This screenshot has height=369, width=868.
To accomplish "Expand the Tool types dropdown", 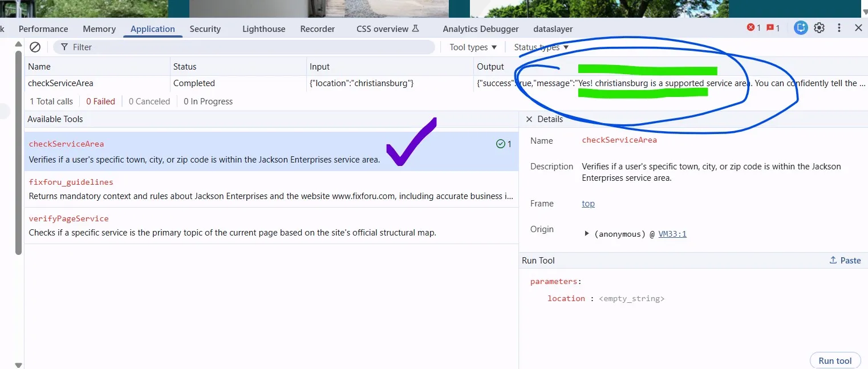I will click(x=473, y=47).
